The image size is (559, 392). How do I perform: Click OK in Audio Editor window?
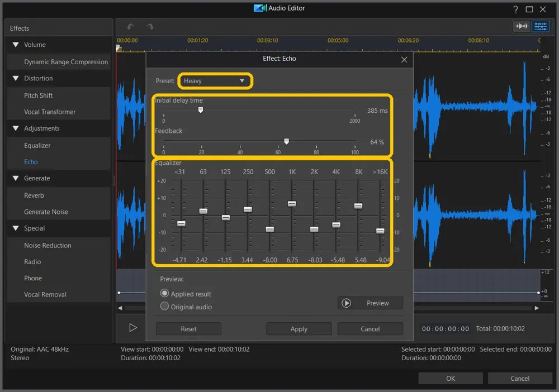450,378
